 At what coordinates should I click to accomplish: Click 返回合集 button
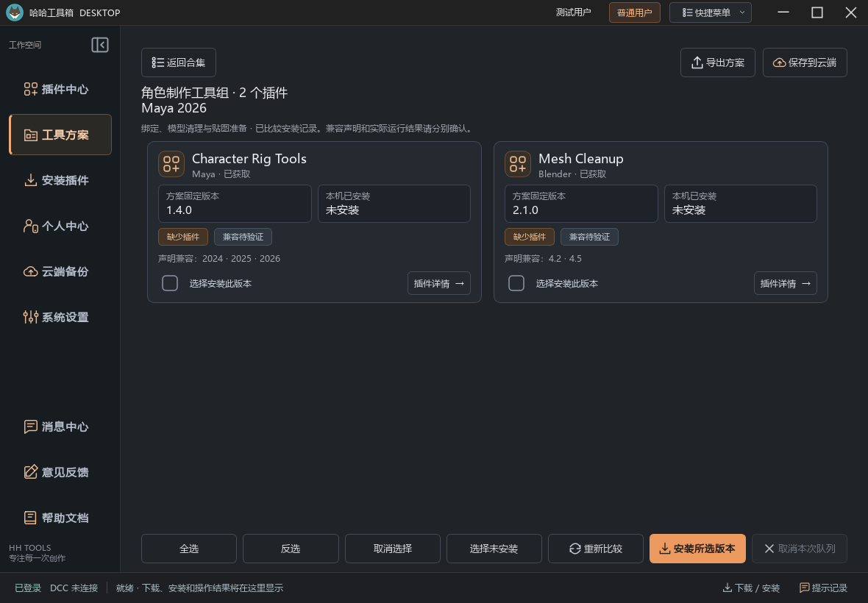coord(178,63)
